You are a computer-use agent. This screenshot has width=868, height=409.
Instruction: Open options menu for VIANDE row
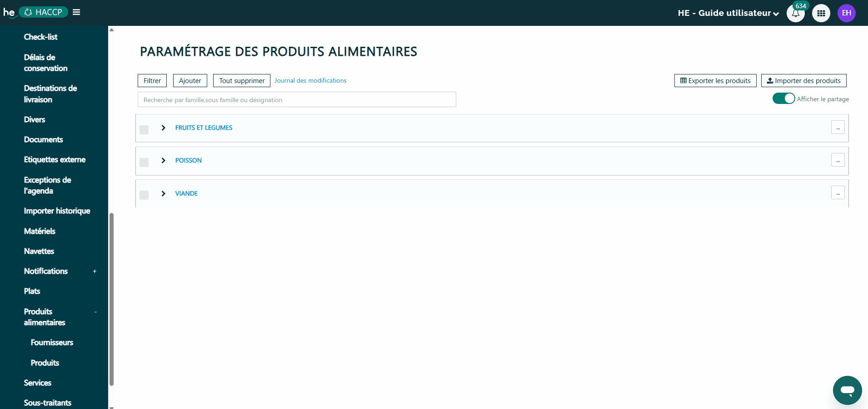pyautogui.click(x=838, y=193)
